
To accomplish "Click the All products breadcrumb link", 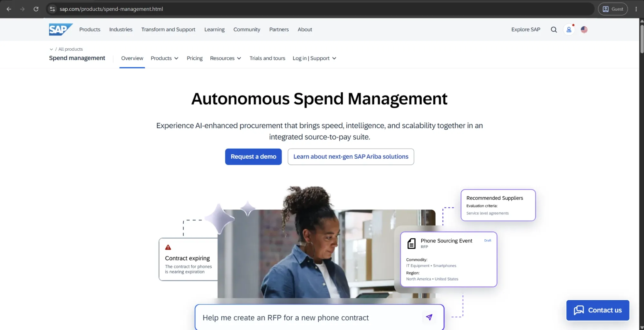I will coord(71,49).
